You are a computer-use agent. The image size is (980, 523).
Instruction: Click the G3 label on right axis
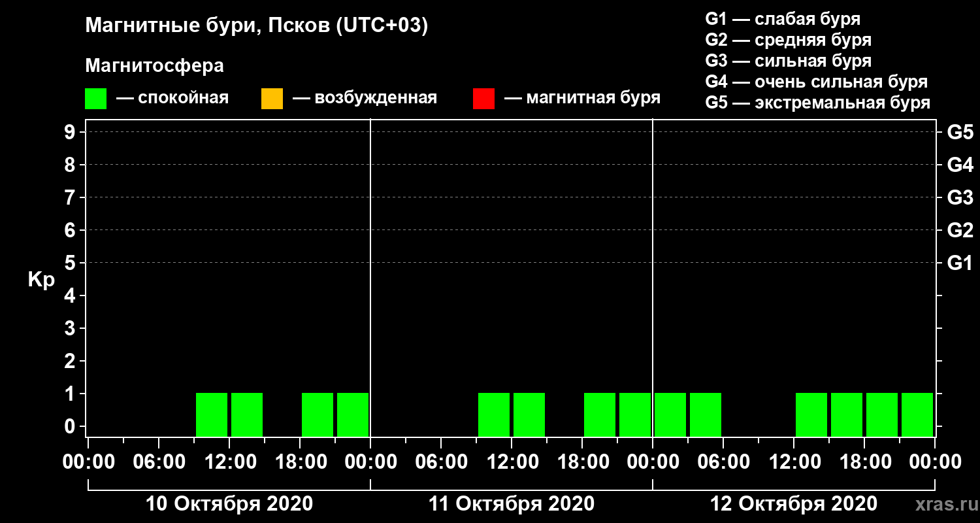(960, 197)
